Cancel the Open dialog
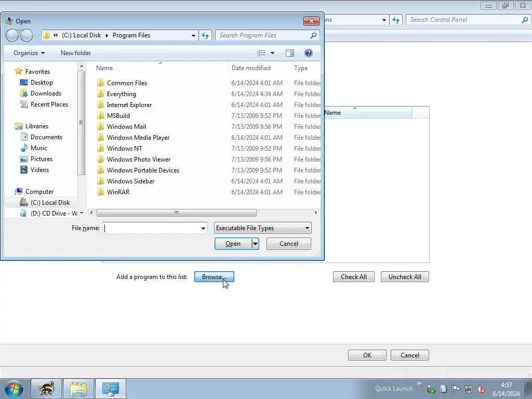The height and width of the screenshot is (399, 532). 289,244
